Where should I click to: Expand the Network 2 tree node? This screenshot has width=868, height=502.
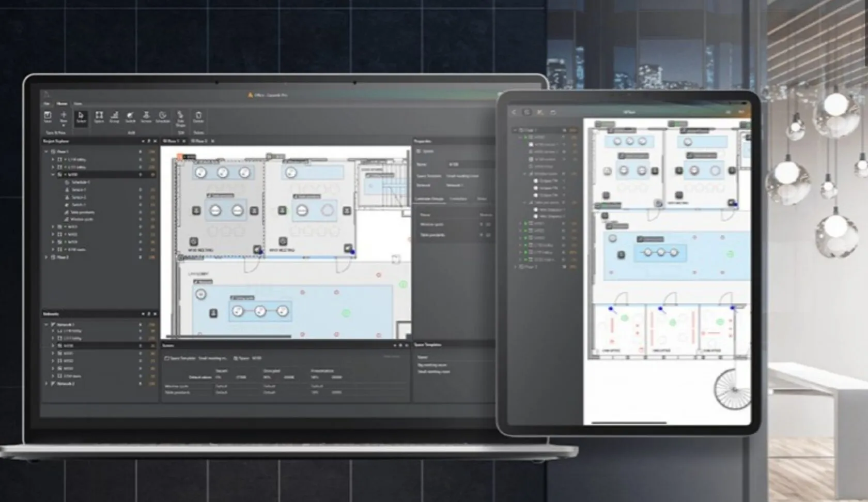[x=46, y=384]
